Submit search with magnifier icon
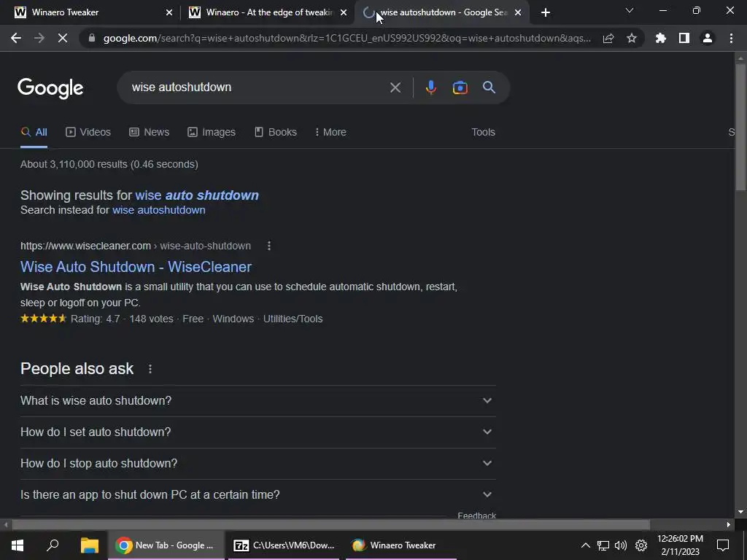The image size is (747, 560). [x=489, y=87]
